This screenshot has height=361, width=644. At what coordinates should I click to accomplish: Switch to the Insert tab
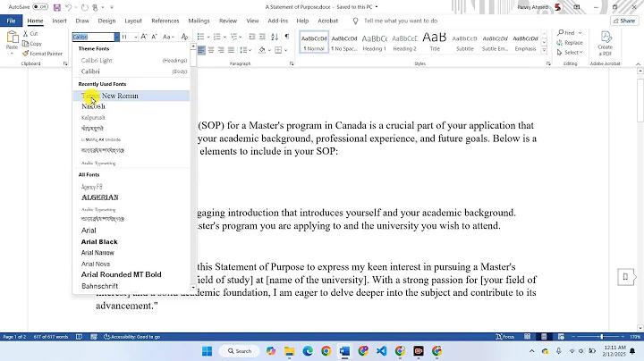click(59, 21)
